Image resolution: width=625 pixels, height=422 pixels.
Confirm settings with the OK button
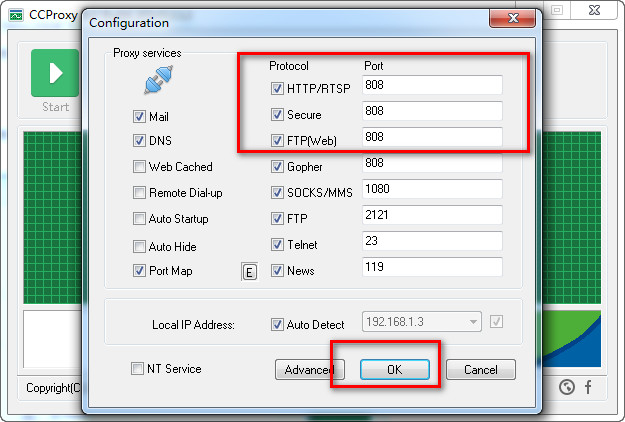pyautogui.click(x=395, y=370)
